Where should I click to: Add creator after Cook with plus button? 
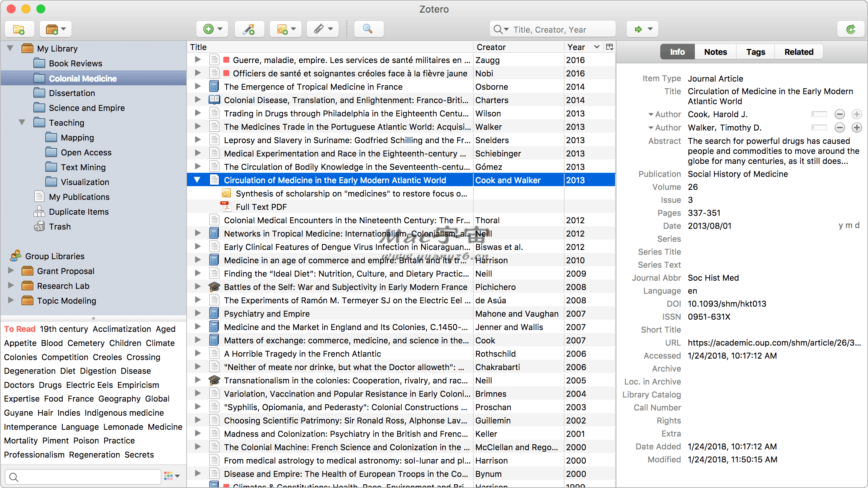pos(856,114)
